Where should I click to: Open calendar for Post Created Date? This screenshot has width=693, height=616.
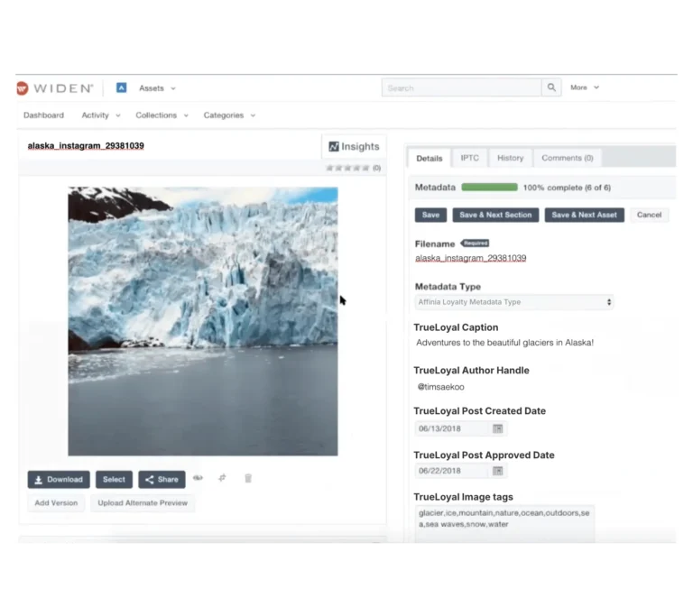(x=497, y=429)
